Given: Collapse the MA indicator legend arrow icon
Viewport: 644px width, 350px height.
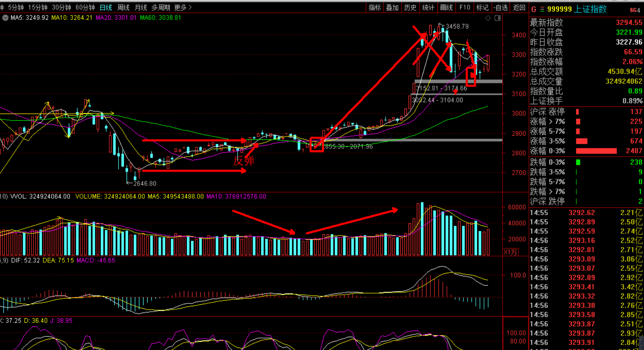Looking at the screenshot, I should [5, 18].
